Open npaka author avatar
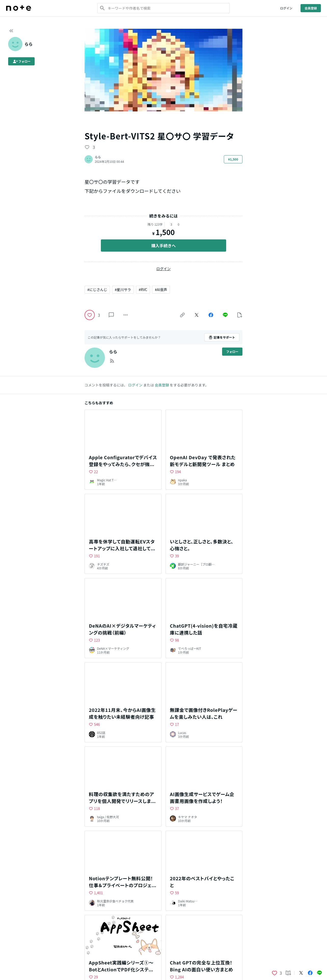This screenshot has height=980, width=327. click(173, 482)
